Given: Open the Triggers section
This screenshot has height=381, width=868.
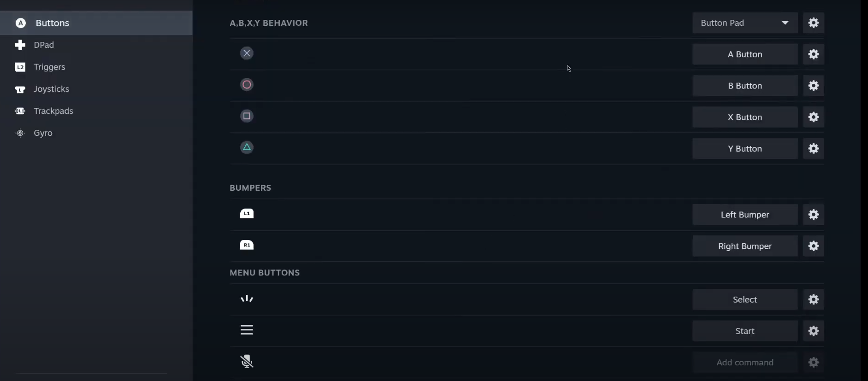Looking at the screenshot, I should click(x=49, y=67).
